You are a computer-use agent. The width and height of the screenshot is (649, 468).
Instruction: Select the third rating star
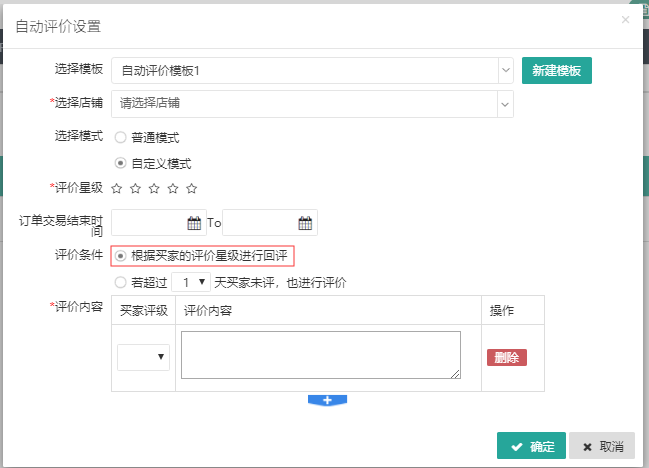154,188
